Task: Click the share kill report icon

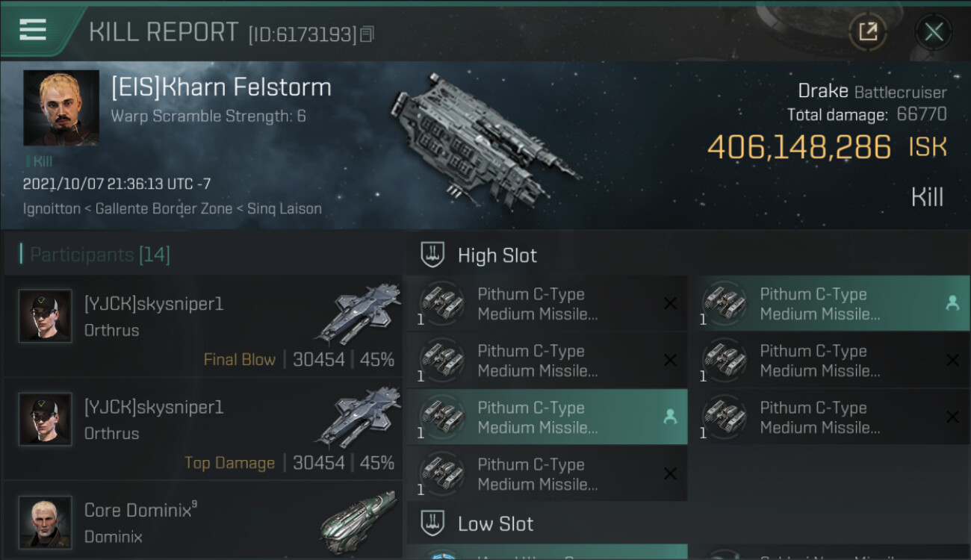Action: 867,31
